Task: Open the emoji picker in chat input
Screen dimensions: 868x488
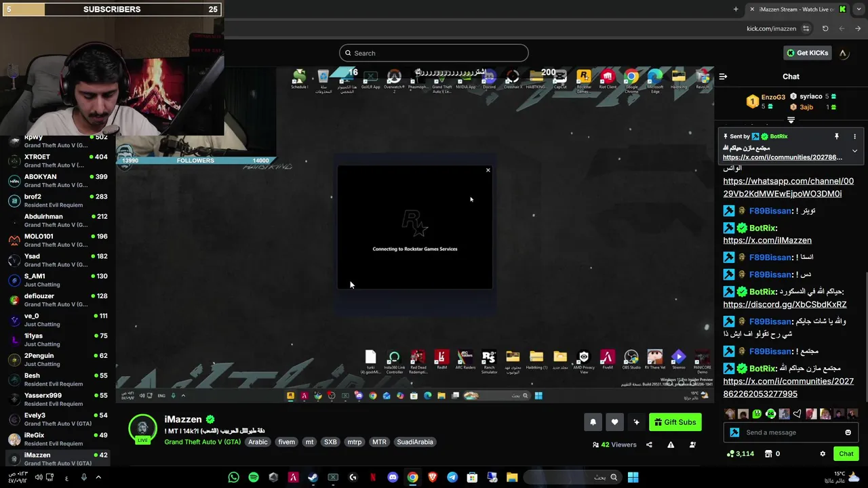Action: point(848,432)
